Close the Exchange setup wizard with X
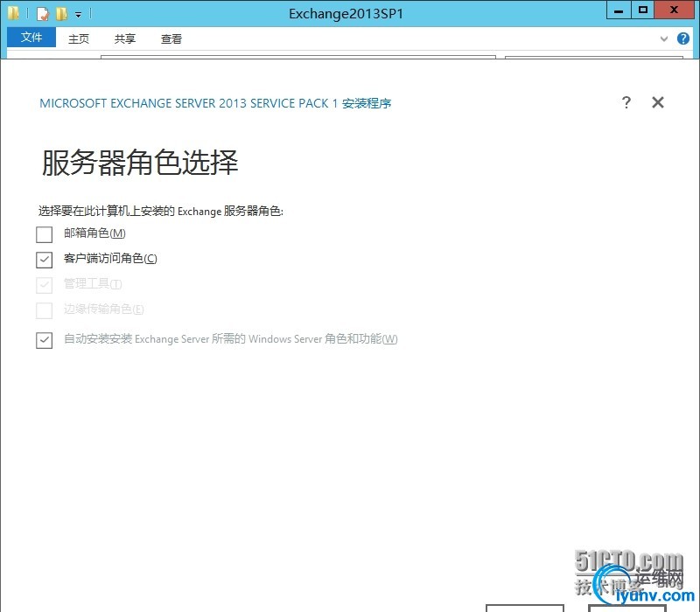Image resolution: width=700 pixels, height=612 pixels. point(658,102)
